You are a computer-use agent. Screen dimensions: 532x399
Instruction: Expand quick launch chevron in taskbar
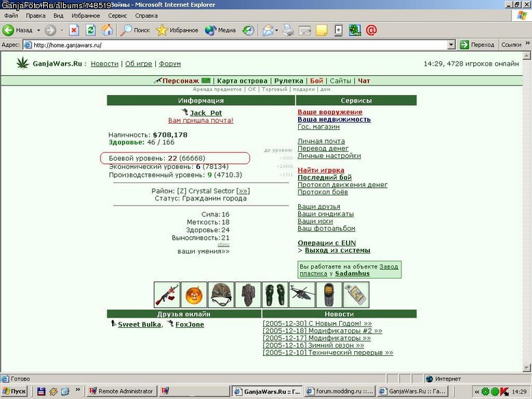pos(78,389)
